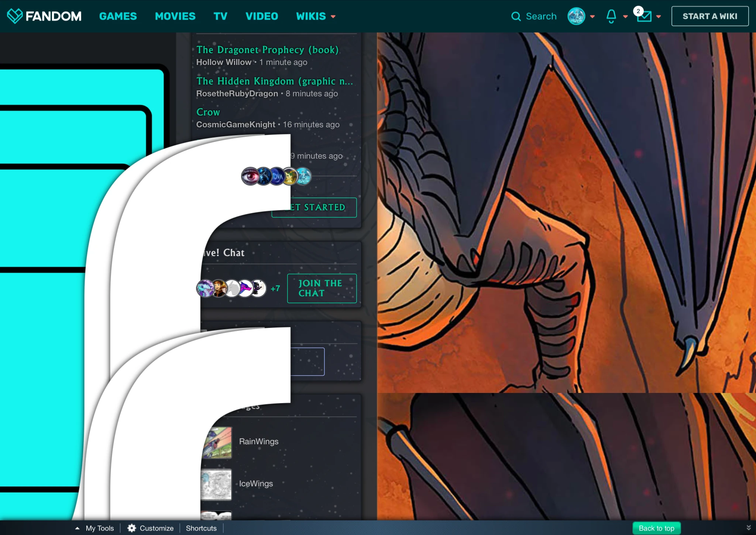Image resolution: width=756 pixels, height=535 pixels.
Task: Click the double chevron in bottom toolbar
Action: coord(749,528)
